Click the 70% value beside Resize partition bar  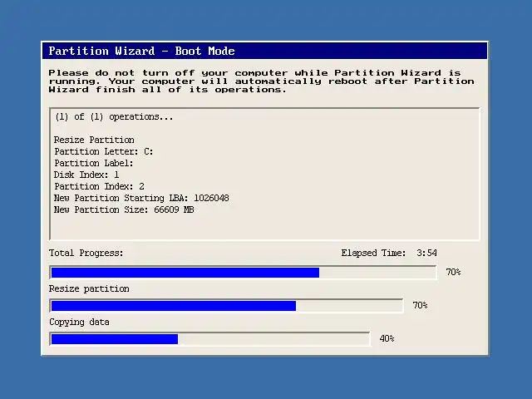(x=420, y=305)
